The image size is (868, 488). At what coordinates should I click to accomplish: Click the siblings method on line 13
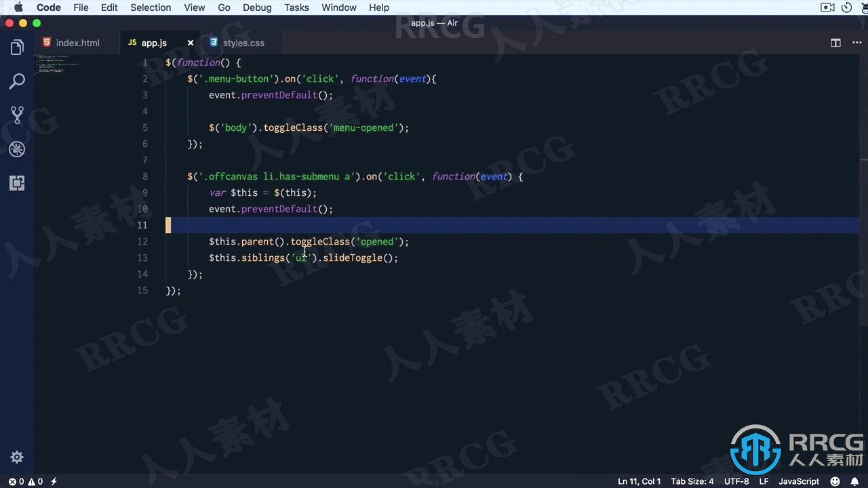tap(262, 258)
